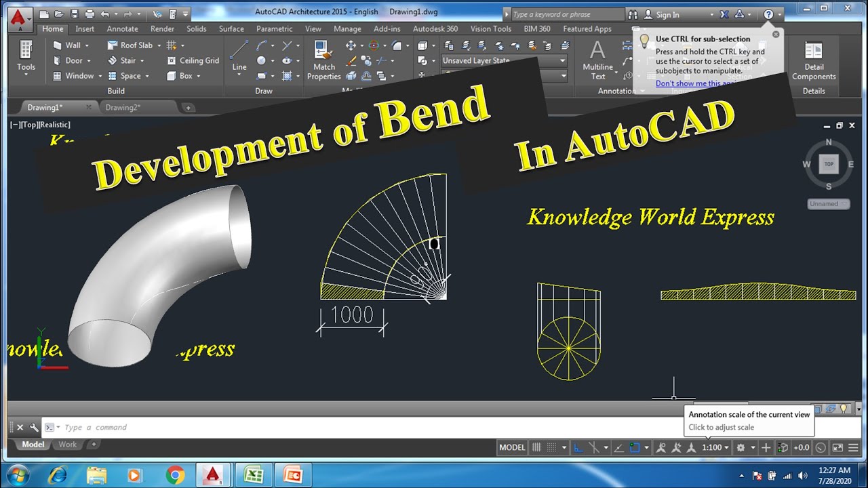Click new drawing tab plus button
The width and height of the screenshot is (868, 488).
pyautogui.click(x=189, y=107)
